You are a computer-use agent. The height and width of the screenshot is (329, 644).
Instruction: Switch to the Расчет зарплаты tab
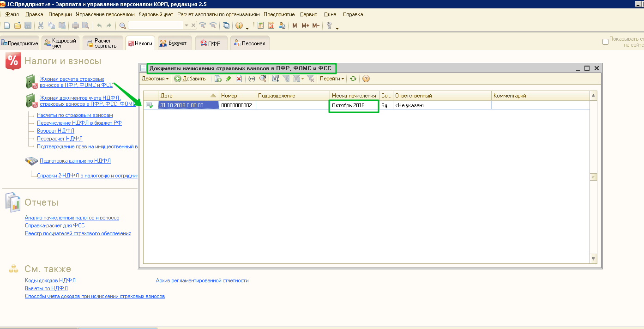(103, 43)
